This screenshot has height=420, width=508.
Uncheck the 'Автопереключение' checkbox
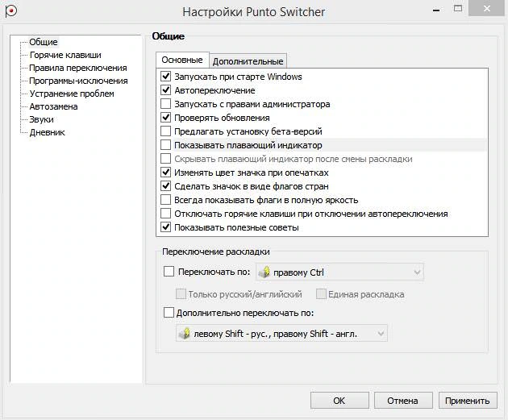coord(166,90)
